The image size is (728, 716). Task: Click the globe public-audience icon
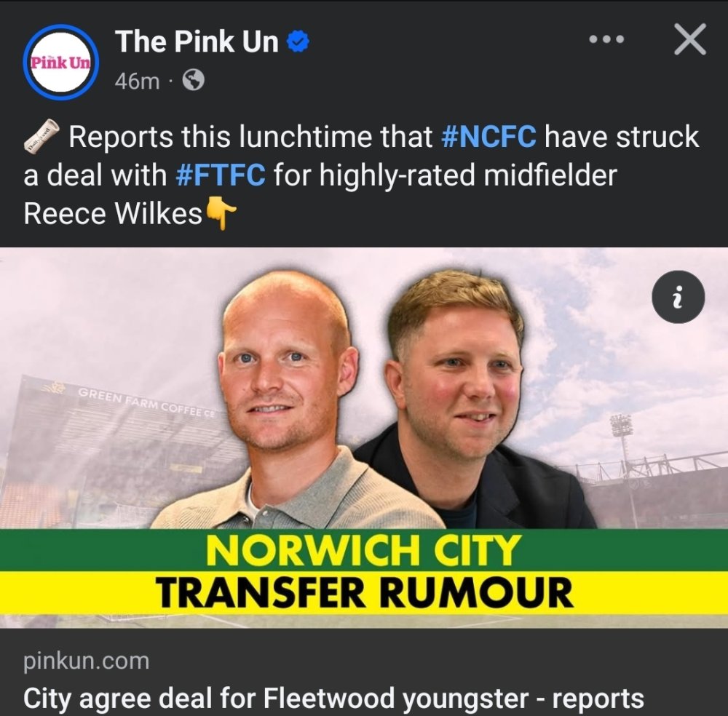pos(193,80)
